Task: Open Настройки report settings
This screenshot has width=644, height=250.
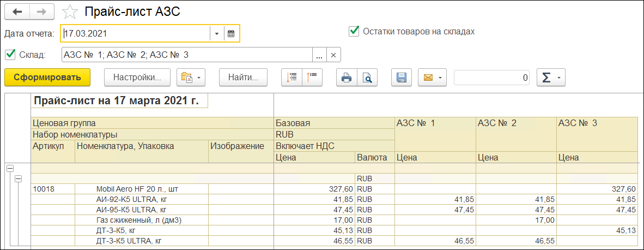Action: (x=137, y=78)
